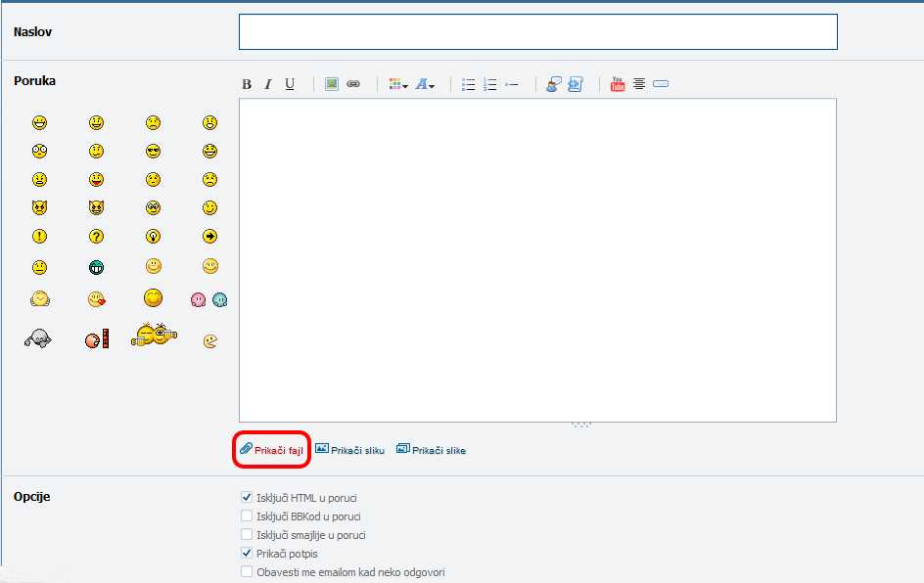
Task: Click the Prikači sliku link
Action: click(350, 450)
